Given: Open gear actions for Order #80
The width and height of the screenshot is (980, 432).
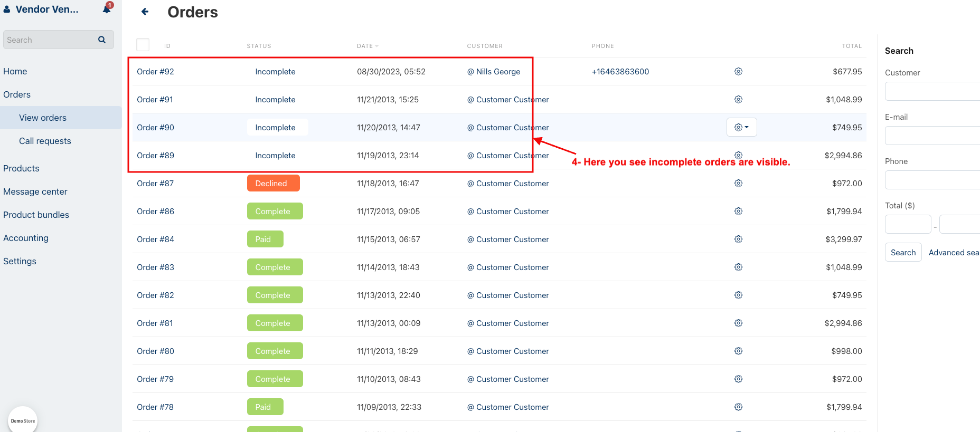Looking at the screenshot, I should 738,351.
